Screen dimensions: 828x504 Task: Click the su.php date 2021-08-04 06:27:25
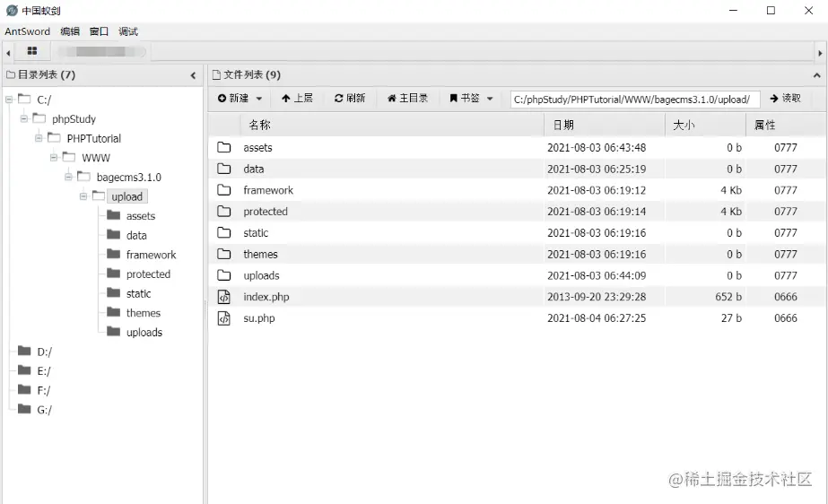click(597, 318)
